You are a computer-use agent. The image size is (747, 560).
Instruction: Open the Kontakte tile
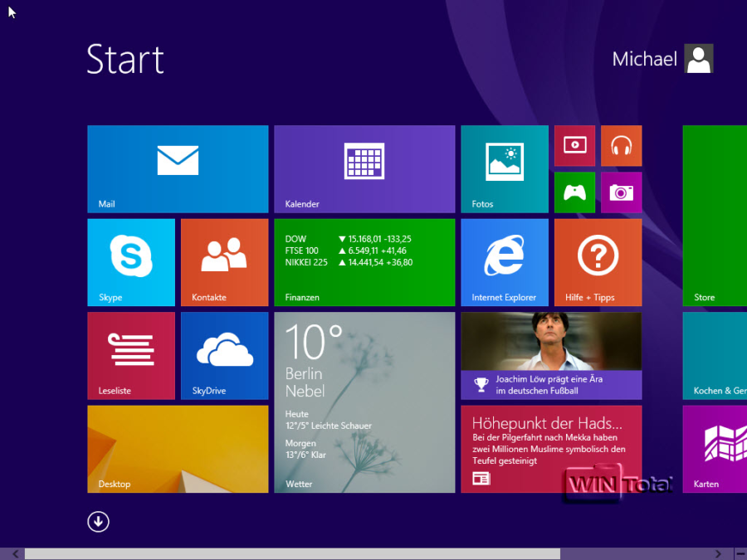(x=224, y=262)
